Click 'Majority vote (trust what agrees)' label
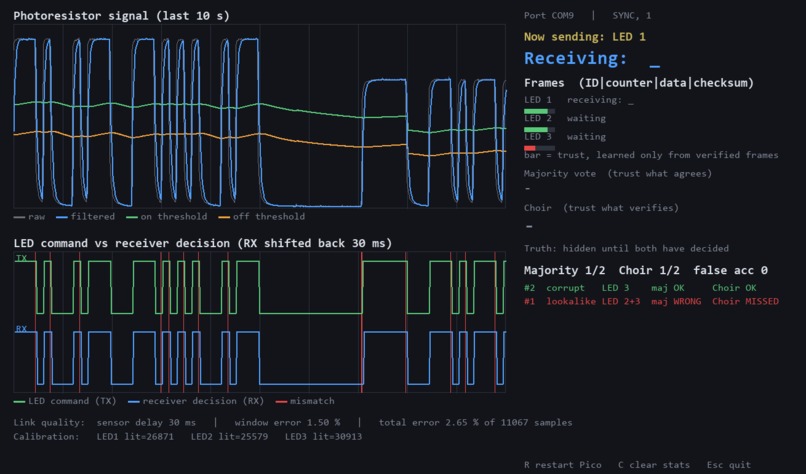The width and height of the screenshot is (806, 474). (x=618, y=174)
